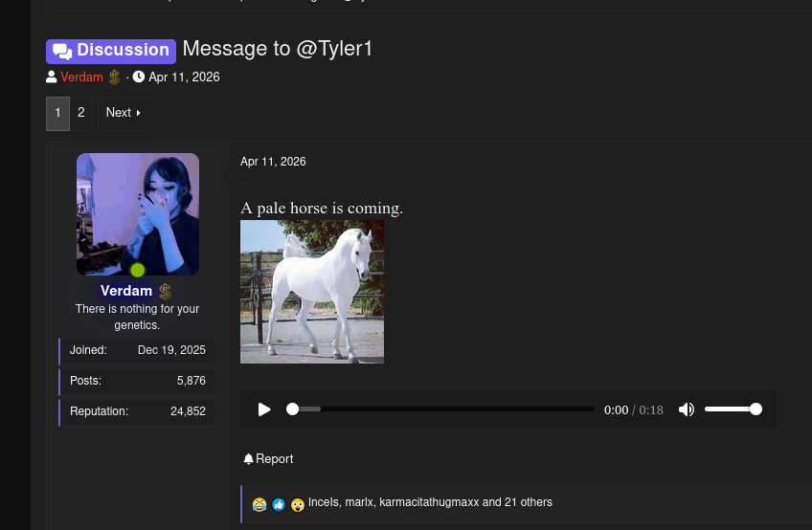Open the white horse image
Image resolution: width=812 pixels, height=530 pixels.
point(312,292)
